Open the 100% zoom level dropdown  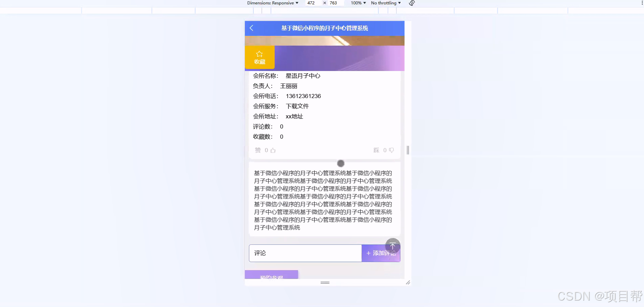point(357,3)
